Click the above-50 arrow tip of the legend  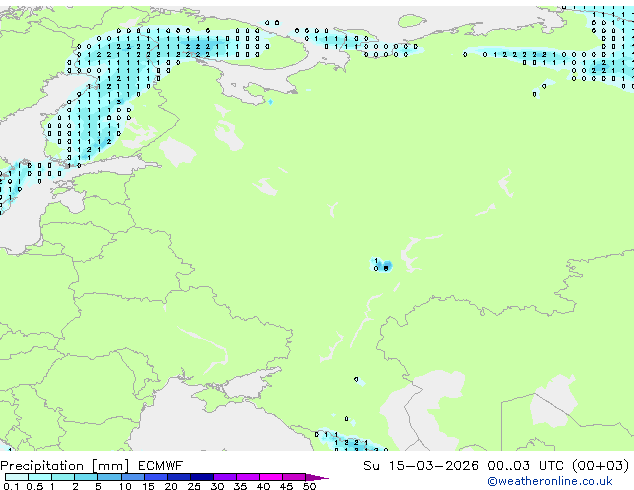click(317, 477)
